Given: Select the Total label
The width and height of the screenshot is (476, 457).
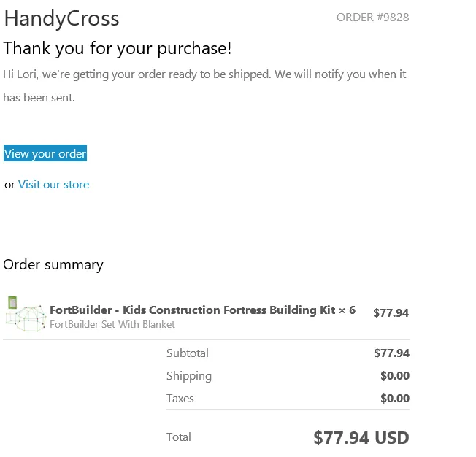Looking at the screenshot, I should (179, 437).
